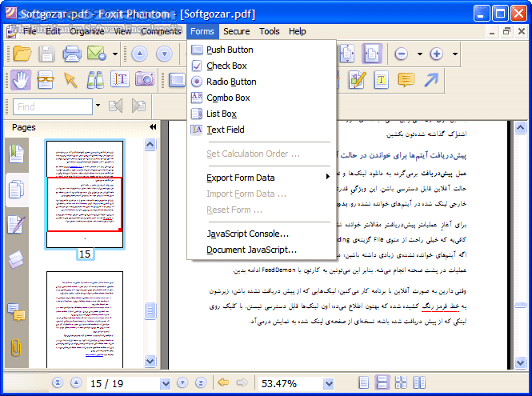The width and height of the screenshot is (532, 396).
Task: Select the Select Text tool
Action: (120, 80)
